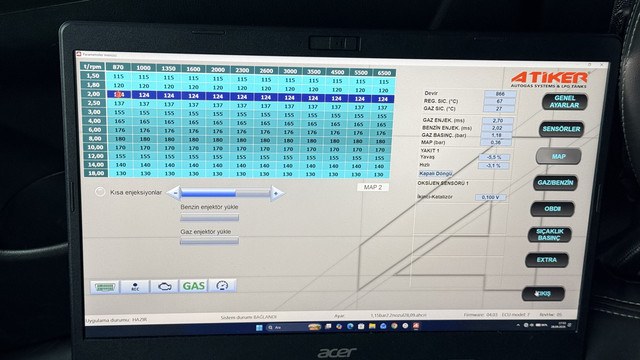Select the 2,00 row header
This screenshot has width=640, height=360.
tap(93, 94)
